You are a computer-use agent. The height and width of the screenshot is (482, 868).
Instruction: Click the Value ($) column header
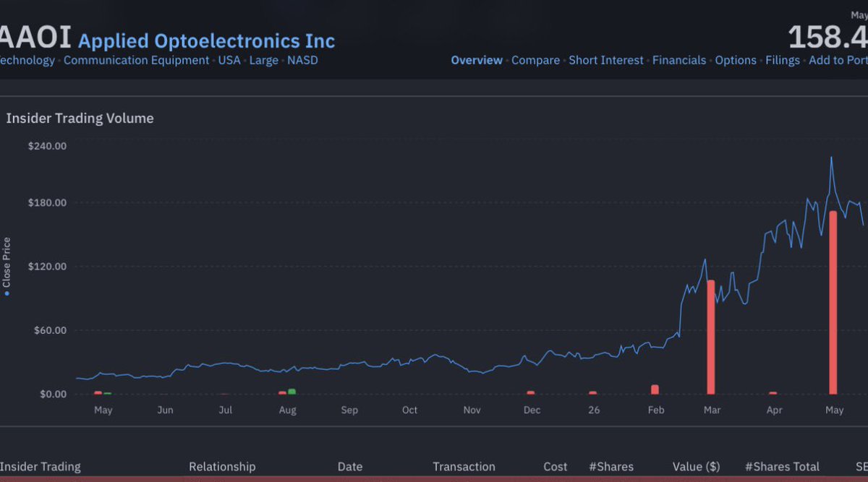696,467
